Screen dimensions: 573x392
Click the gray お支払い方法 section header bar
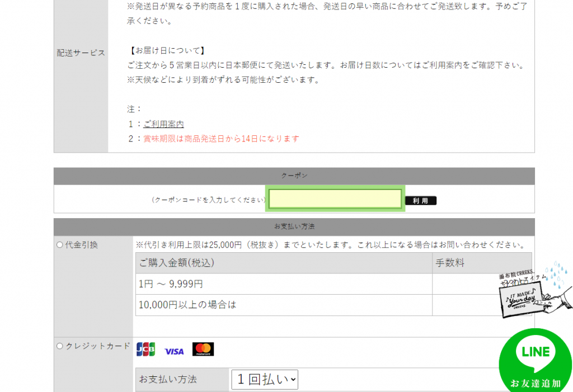tap(294, 226)
